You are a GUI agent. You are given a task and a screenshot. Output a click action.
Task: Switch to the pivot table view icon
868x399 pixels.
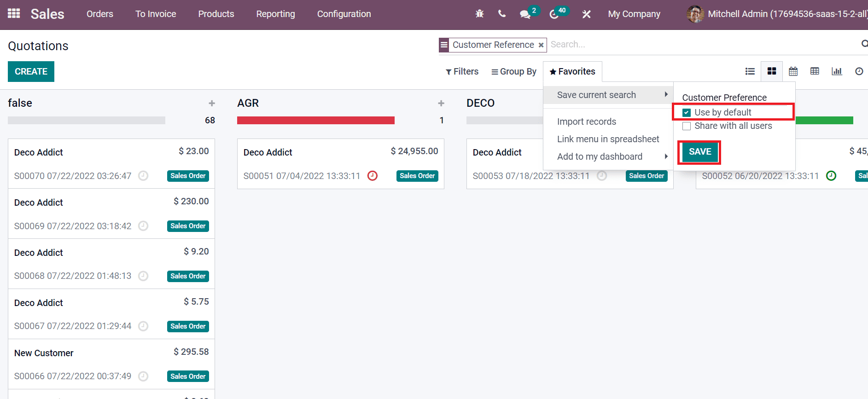click(x=815, y=71)
